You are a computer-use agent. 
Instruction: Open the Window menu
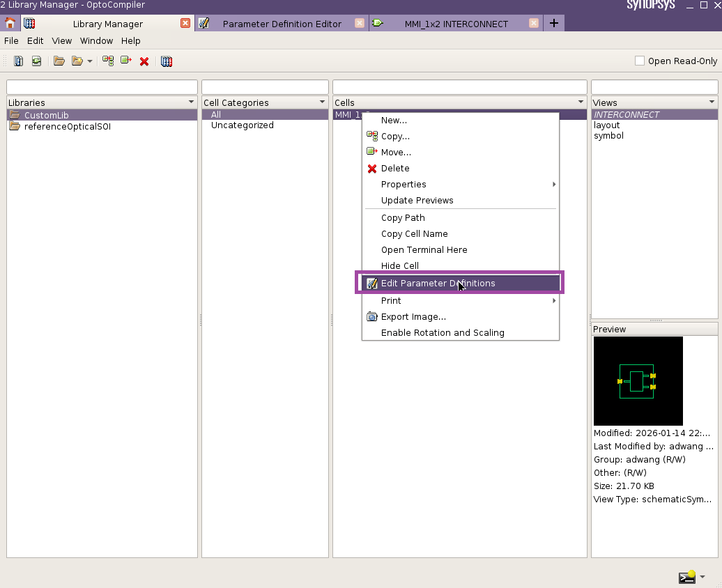(x=96, y=41)
